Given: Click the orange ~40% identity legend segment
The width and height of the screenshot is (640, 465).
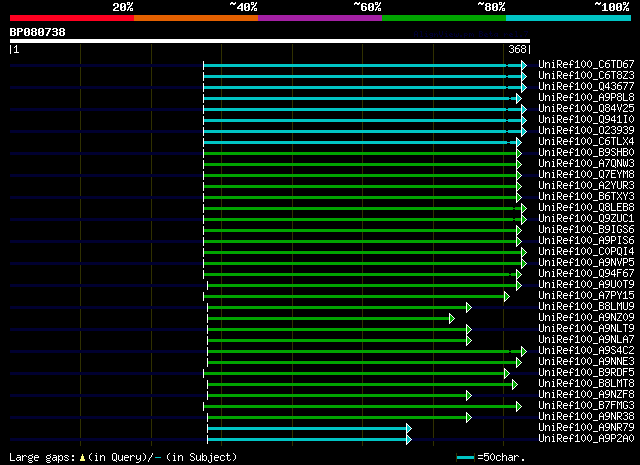Looking at the screenshot, I should 196,18.
